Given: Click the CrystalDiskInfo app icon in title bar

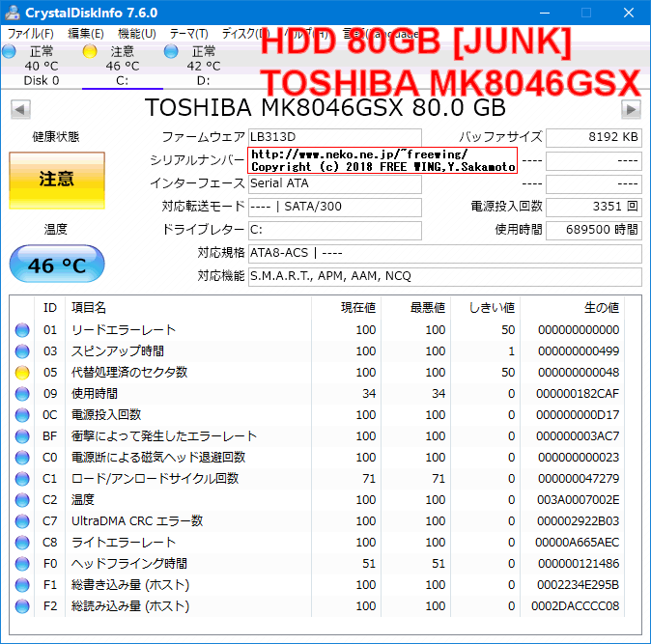Looking at the screenshot, I should [13, 13].
